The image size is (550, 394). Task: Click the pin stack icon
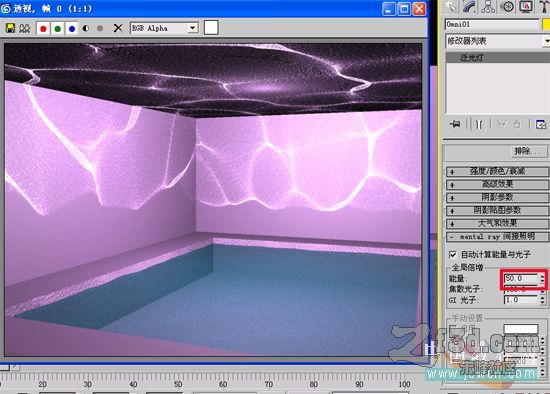pos(455,124)
